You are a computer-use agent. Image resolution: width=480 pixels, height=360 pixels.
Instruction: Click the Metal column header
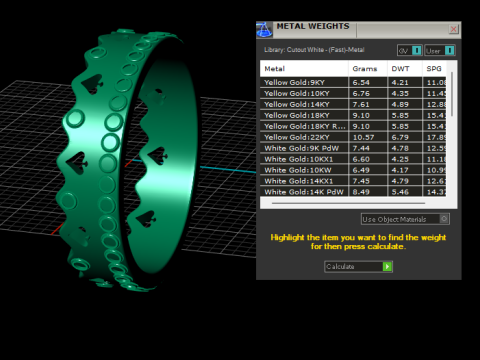304,69
